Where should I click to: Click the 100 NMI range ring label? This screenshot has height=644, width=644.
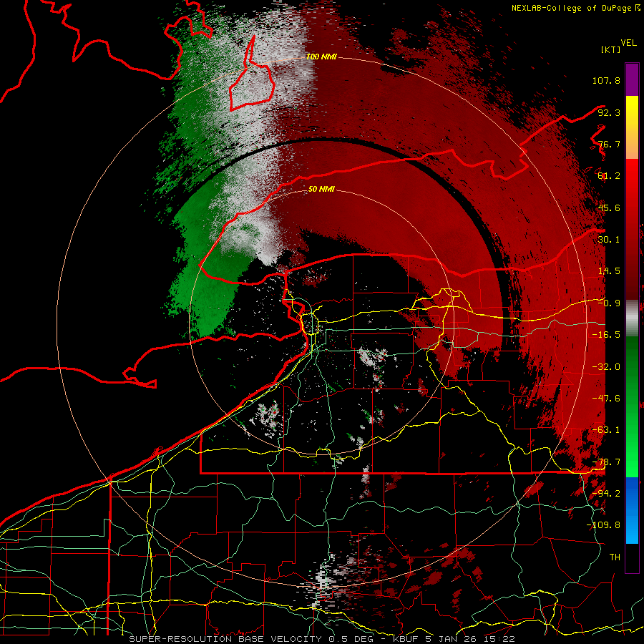pyautogui.click(x=321, y=57)
